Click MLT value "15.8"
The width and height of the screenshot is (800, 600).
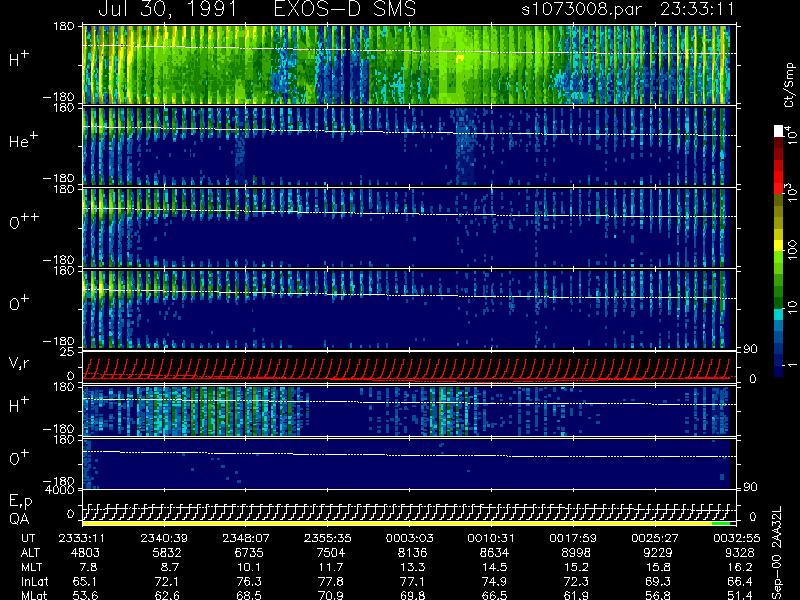pyautogui.click(x=659, y=567)
